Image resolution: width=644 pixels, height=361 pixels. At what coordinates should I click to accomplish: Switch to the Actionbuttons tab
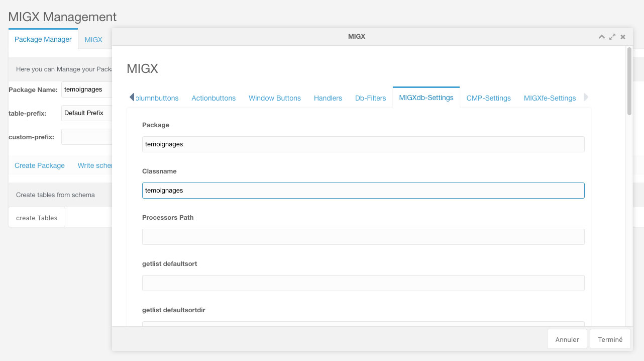click(x=213, y=98)
